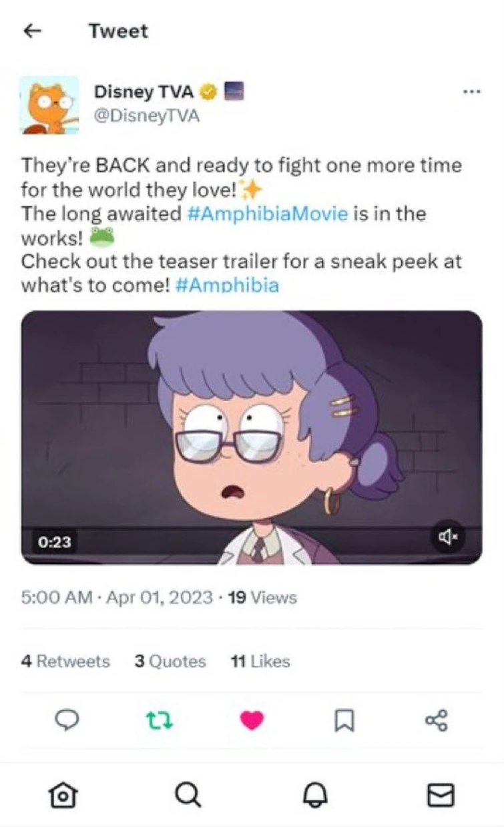Open the reply composer for this tweet
The image size is (504, 827).
[x=66, y=720]
